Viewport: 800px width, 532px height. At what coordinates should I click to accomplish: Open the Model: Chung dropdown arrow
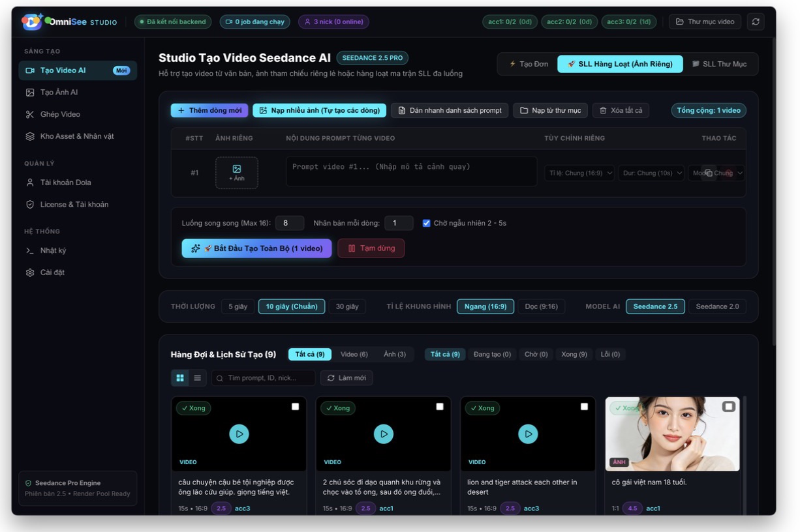(x=739, y=173)
